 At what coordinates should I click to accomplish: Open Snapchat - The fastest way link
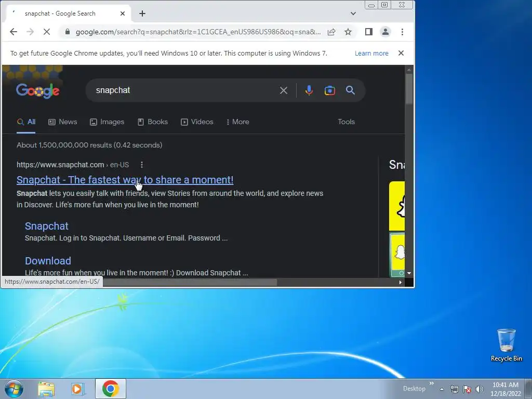(125, 180)
